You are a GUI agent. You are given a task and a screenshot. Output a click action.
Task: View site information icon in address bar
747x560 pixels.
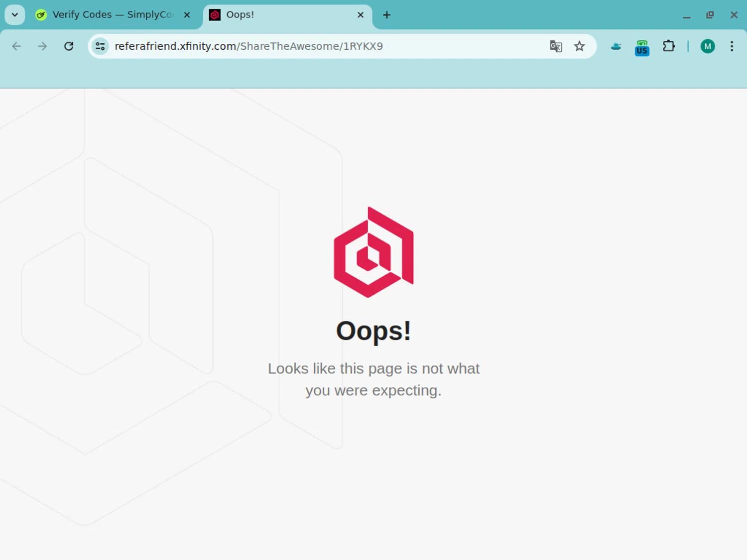[100, 46]
